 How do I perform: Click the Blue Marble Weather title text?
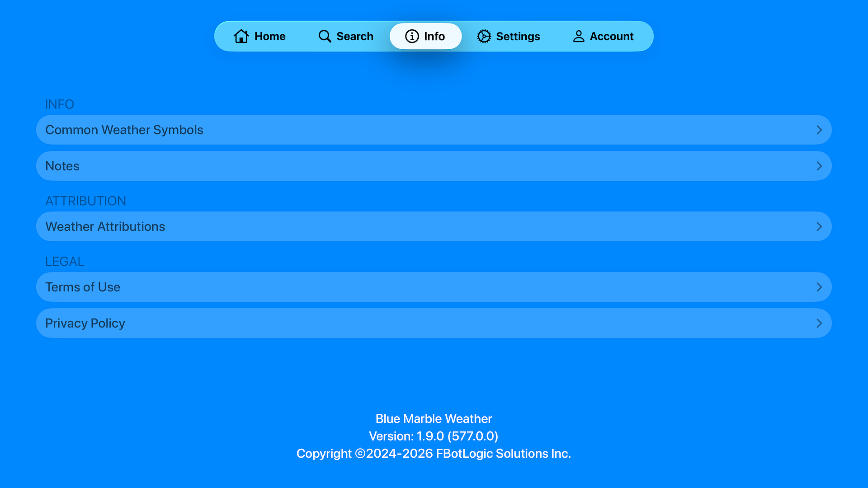[x=434, y=418]
